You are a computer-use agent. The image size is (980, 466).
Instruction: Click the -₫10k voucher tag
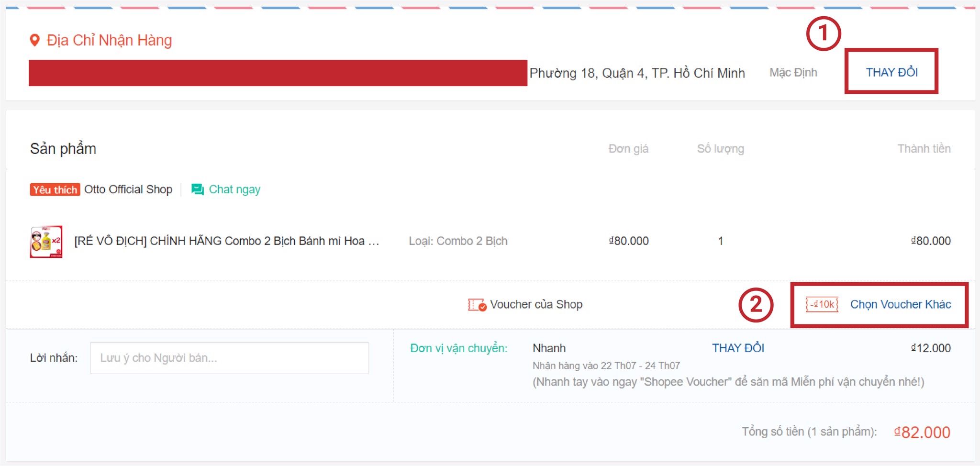tap(822, 304)
